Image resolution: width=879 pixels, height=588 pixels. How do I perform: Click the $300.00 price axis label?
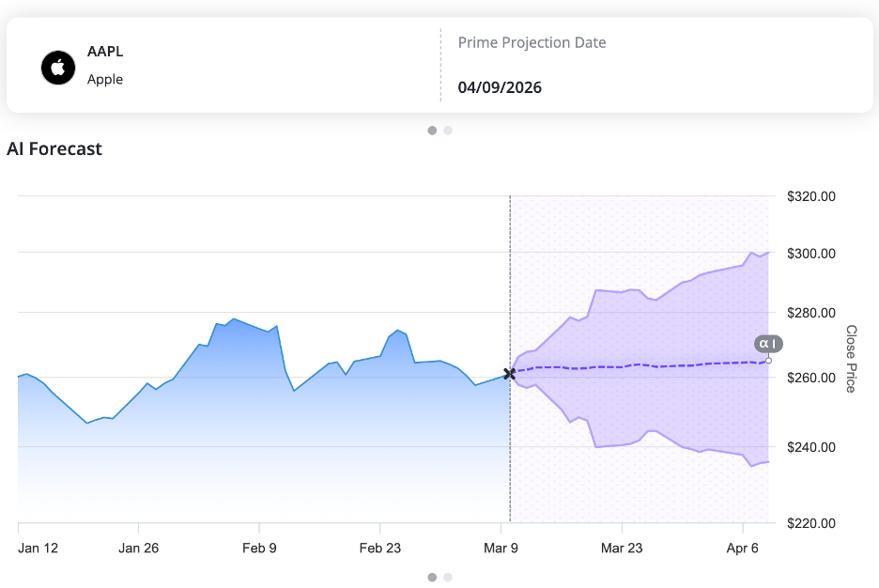coord(810,254)
